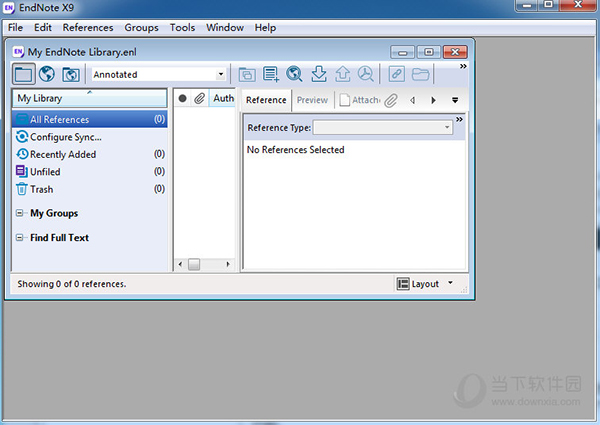The width and height of the screenshot is (600, 425).
Task: Open the Edit menu
Action: [x=42, y=28]
